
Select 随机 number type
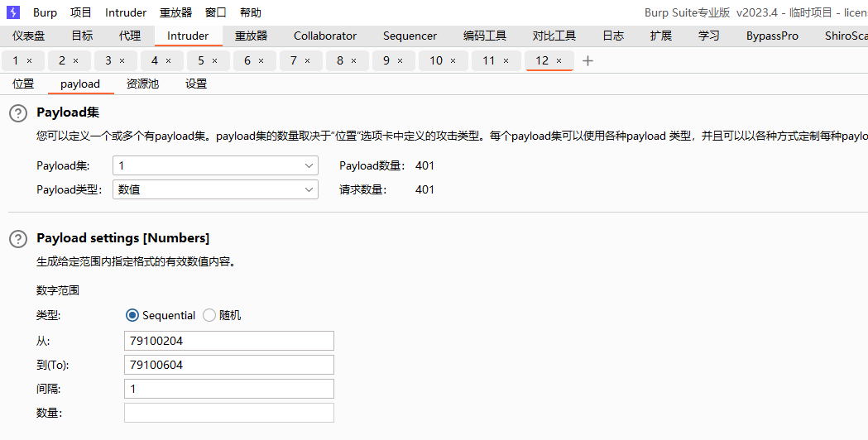(209, 315)
